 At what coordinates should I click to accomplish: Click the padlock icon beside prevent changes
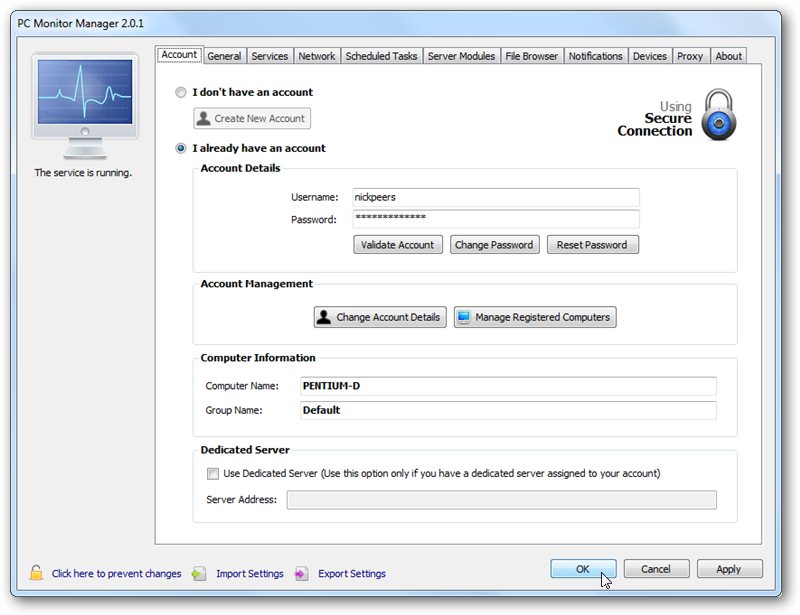point(36,573)
